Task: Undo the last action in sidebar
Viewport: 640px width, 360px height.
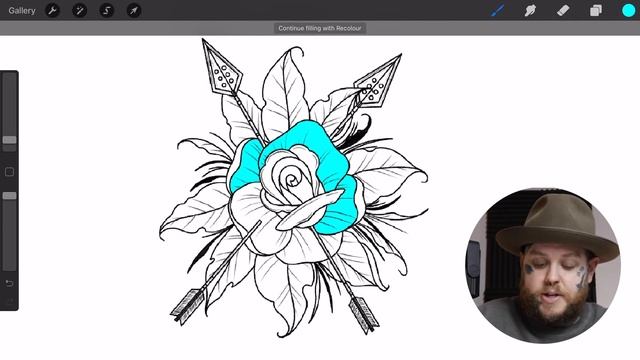Action: [x=9, y=283]
